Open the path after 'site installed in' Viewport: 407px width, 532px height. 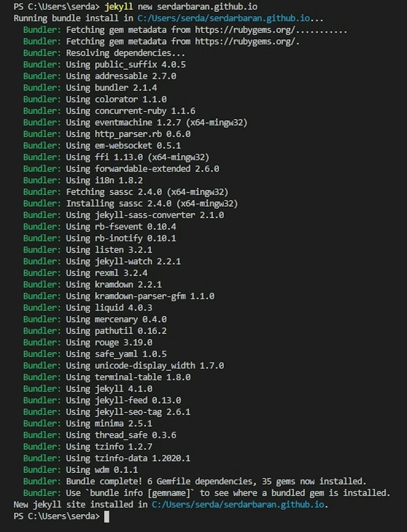pos(238,505)
